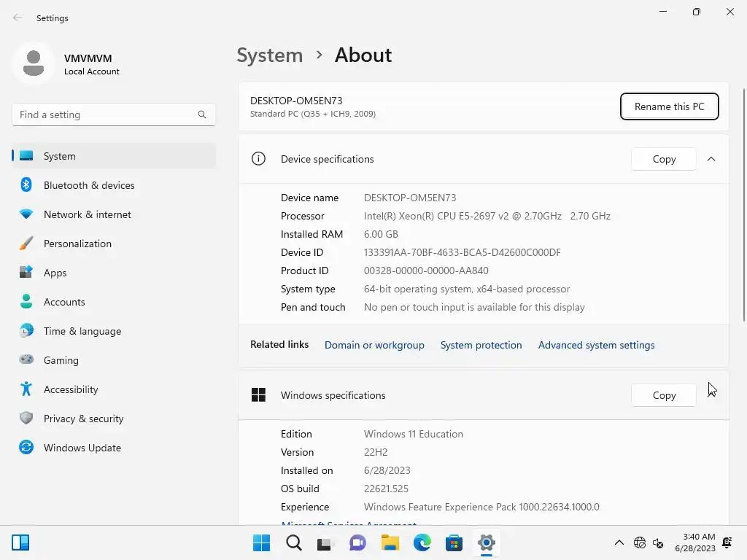Open Task View on the taskbar

click(x=325, y=542)
